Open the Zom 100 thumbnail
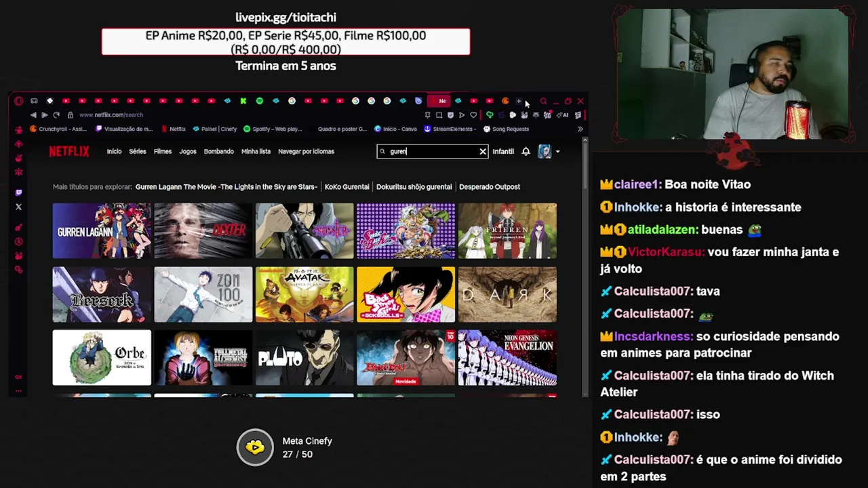 [203, 294]
